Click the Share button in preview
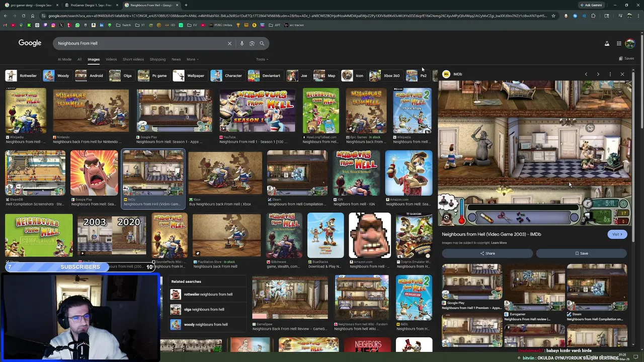Image resolution: width=644 pixels, height=362 pixels. 487,253
